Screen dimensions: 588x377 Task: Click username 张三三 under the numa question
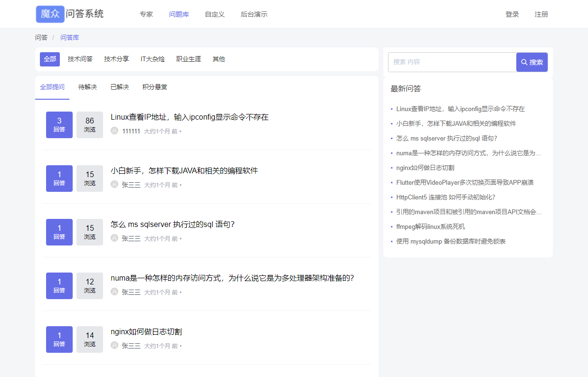tap(131, 292)
